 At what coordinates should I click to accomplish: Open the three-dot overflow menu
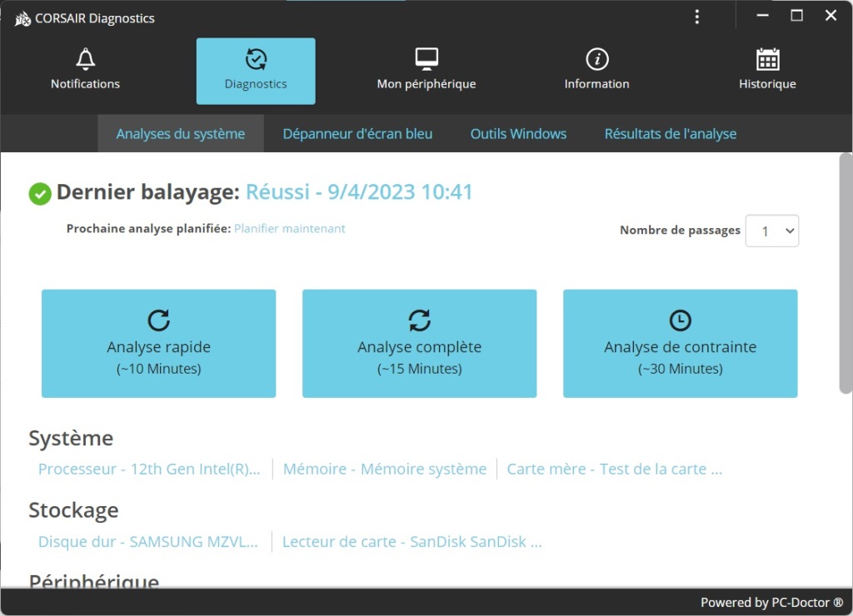point(697,17)
